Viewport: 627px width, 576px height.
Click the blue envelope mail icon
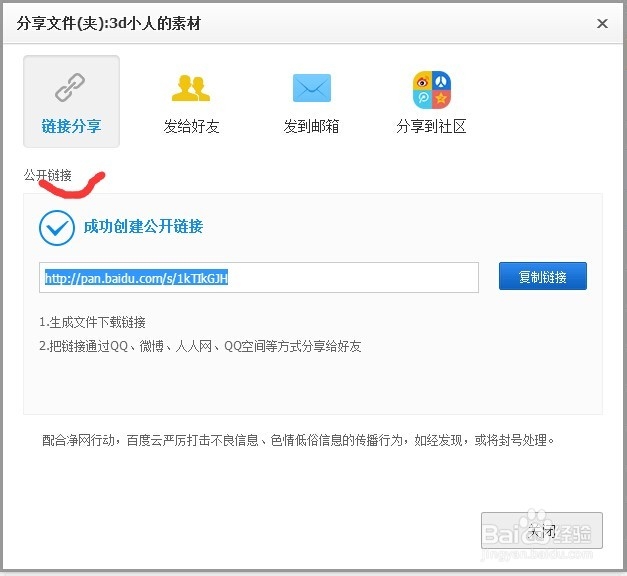click(x=312, y=88)
